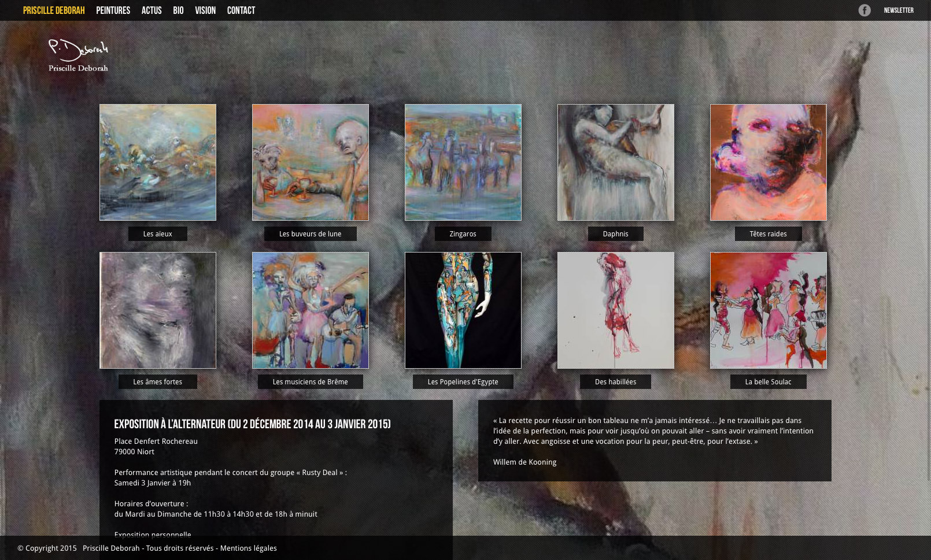This screenshot has height=560, width=931.
Task: Click 'Samedi 3 Janvier à 19h' text
Action: [x=152, y=483]
